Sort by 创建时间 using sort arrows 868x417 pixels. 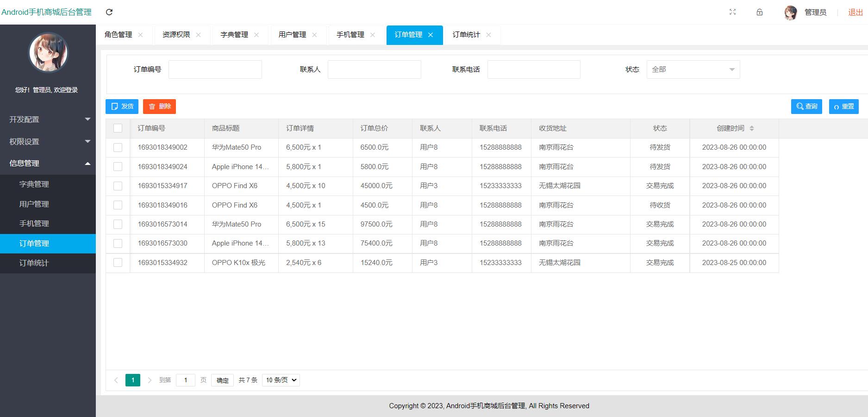[x=752, y=128]
